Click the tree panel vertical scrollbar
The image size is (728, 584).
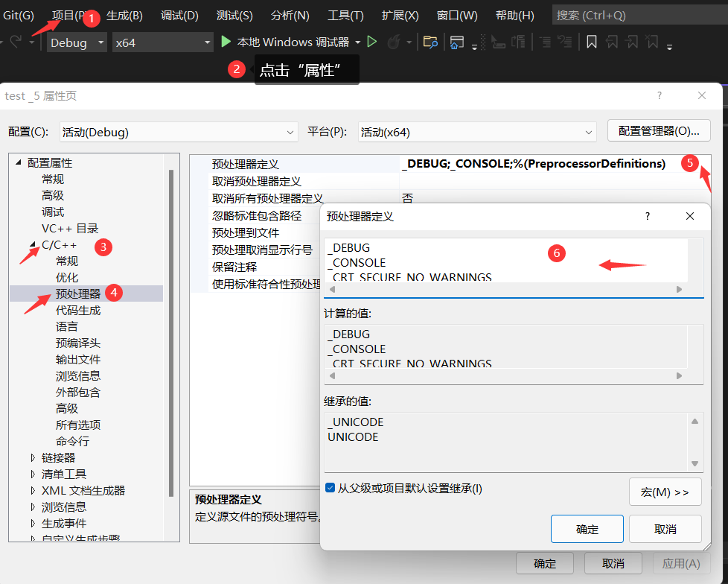click(171, 333)
